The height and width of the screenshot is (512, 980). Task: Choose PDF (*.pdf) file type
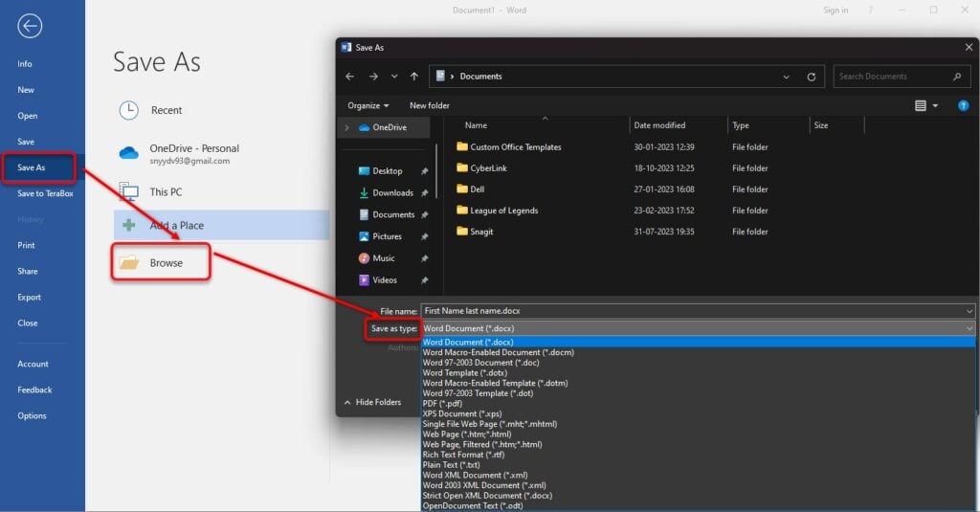(x=442, y=403)
